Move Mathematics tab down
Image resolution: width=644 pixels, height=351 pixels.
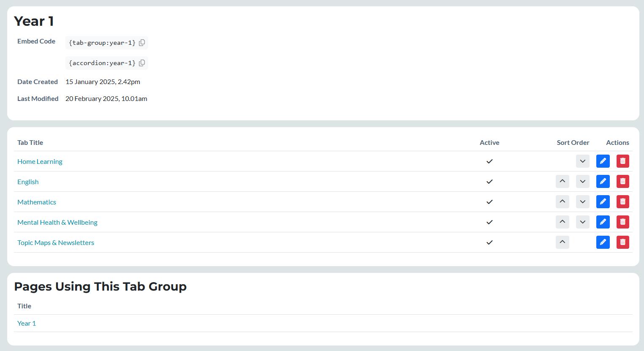(582, 201)
